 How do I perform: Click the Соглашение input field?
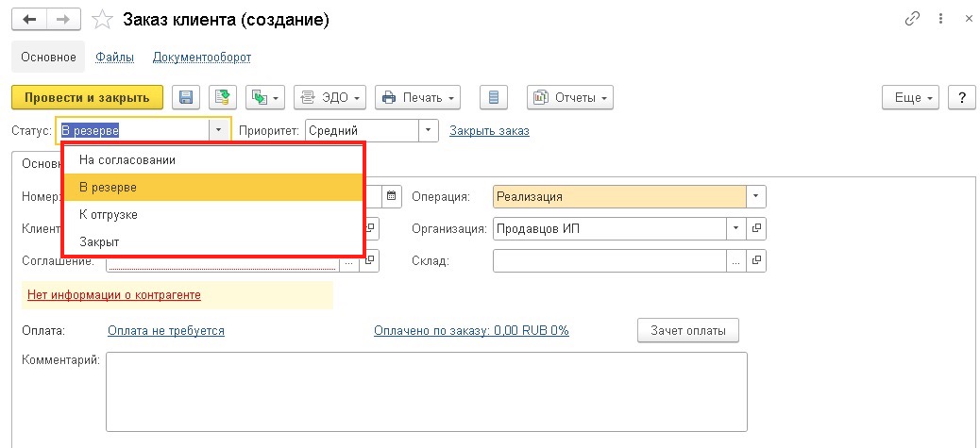click(223, 263)
